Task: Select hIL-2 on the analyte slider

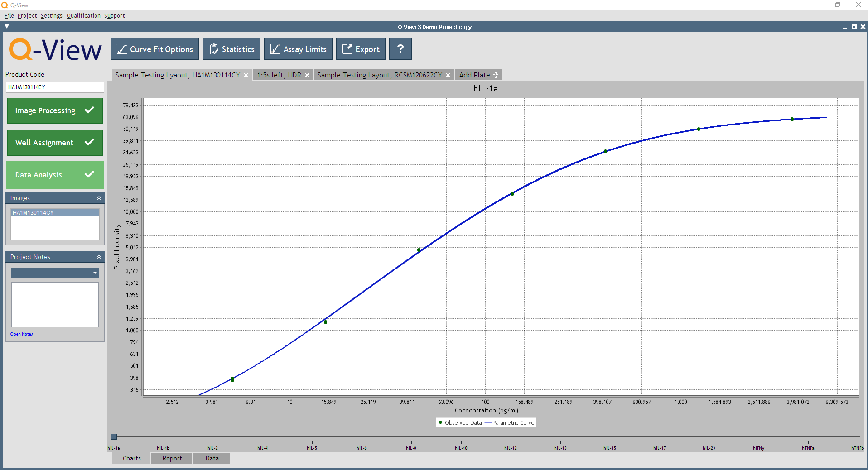Action: click(x=213, y=448)
